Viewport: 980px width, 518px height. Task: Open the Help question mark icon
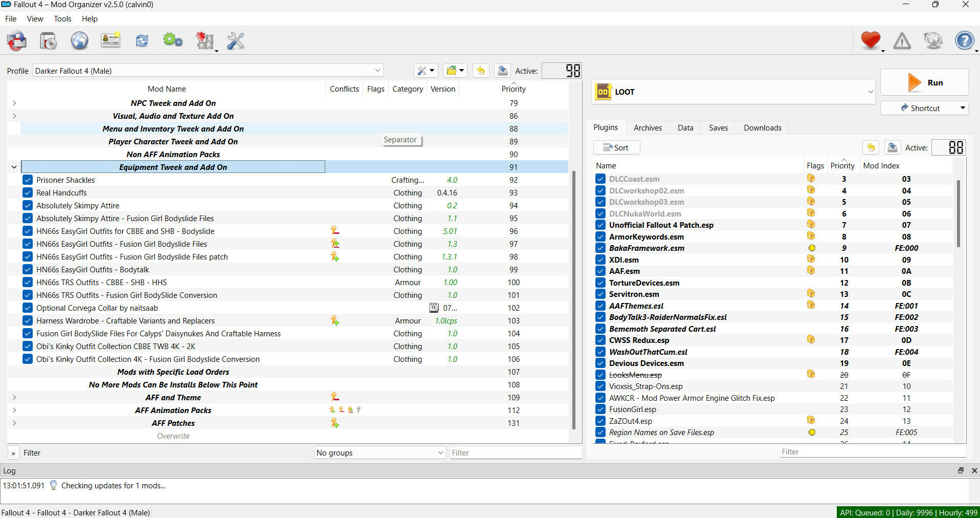tap(965, 40)
